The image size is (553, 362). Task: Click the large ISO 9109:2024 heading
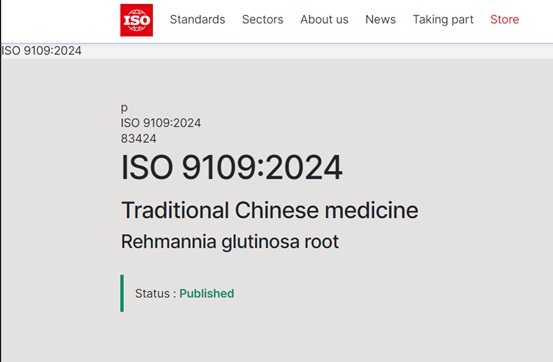point(232,167)
